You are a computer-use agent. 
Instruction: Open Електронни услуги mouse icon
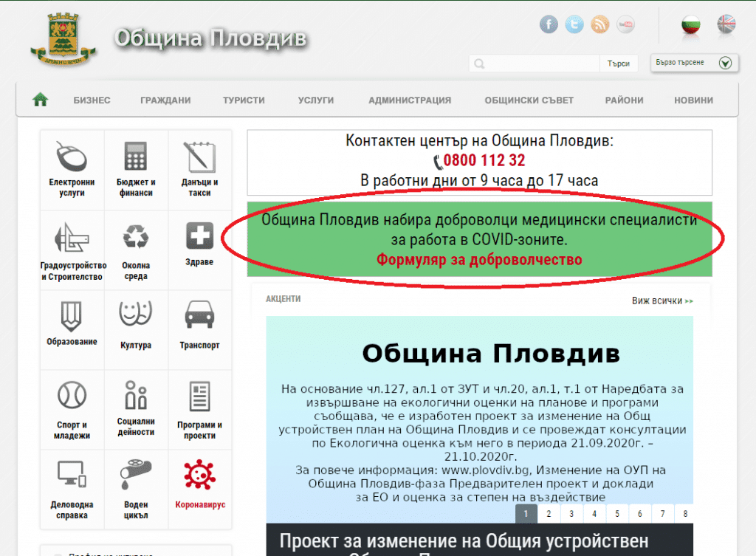(x=72, y=157)
